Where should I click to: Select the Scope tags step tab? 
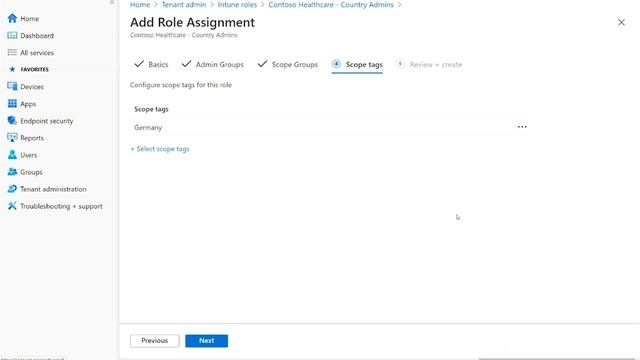(x=357, y=64)
